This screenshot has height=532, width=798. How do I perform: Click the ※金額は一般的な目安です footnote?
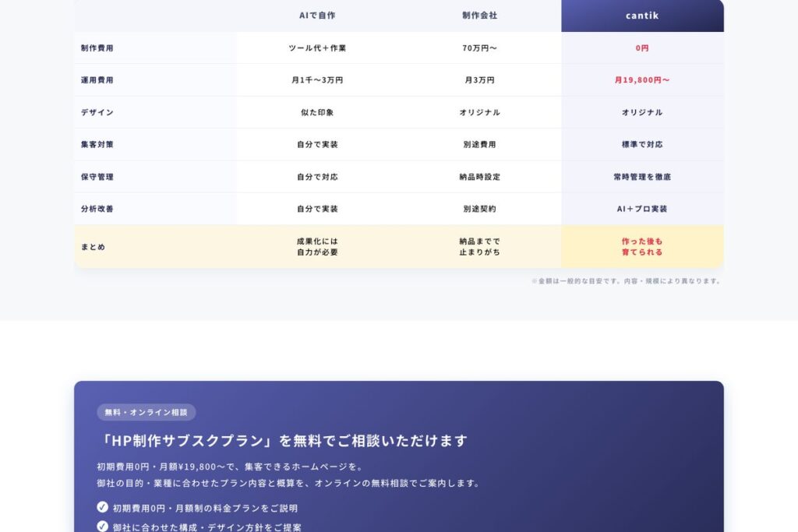click(626, 280)
